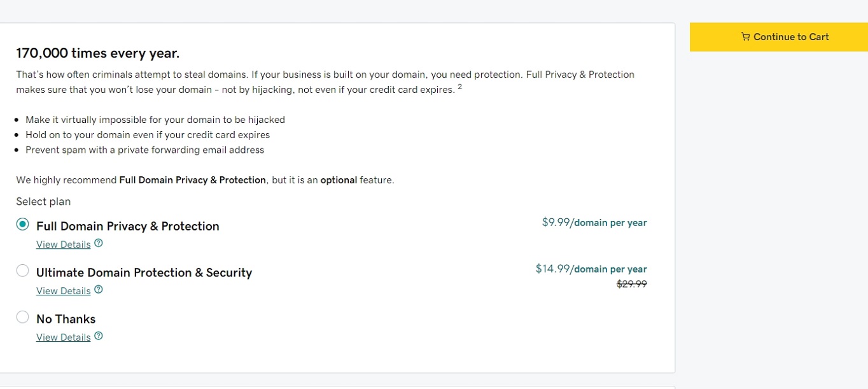Click the Full Domain Privacy & Protection plan label

(128, 226)
